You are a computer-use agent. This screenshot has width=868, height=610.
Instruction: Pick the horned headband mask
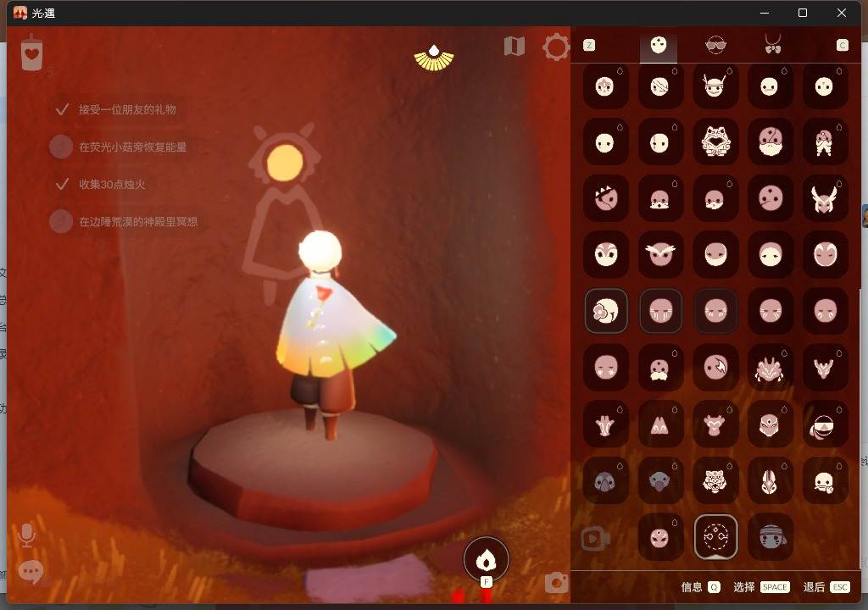(715, 86)
